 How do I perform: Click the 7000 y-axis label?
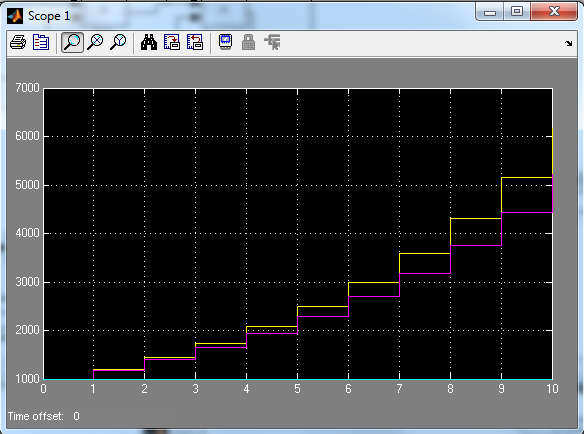point(27,88)
